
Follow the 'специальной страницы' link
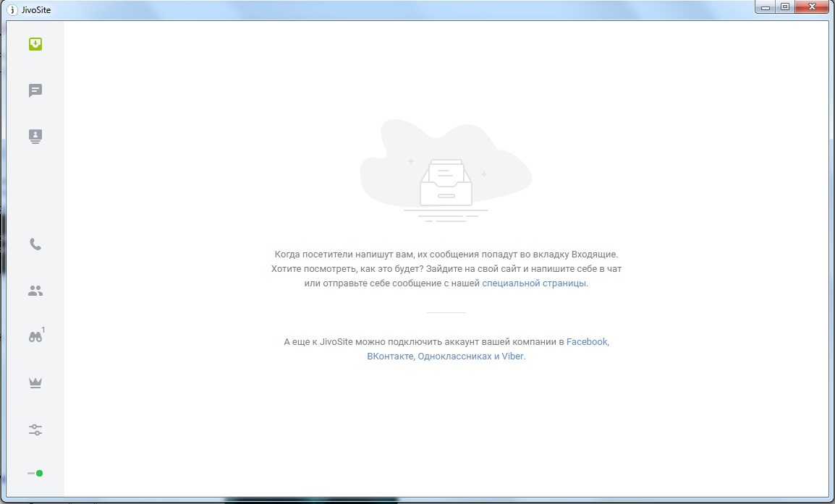coord(533,283)
